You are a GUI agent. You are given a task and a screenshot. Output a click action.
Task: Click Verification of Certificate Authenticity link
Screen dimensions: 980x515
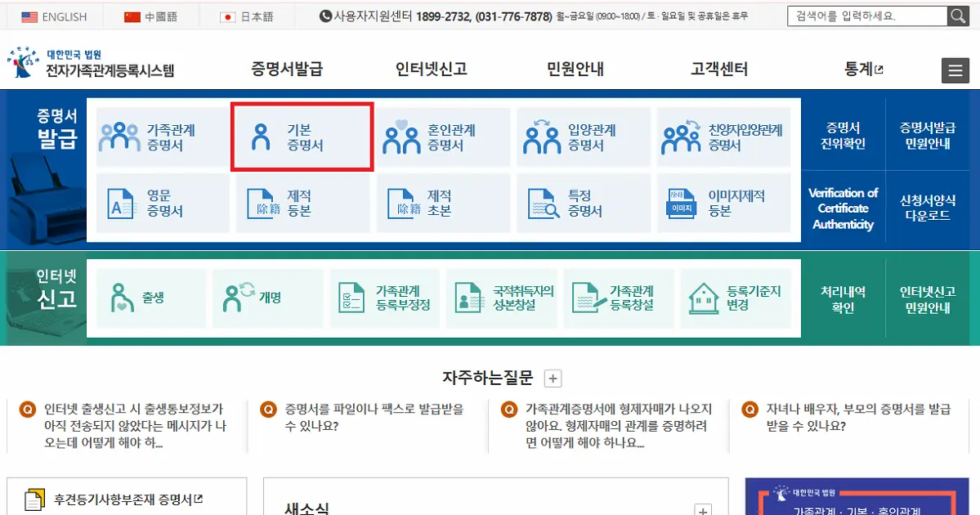[x=844, y=208]
